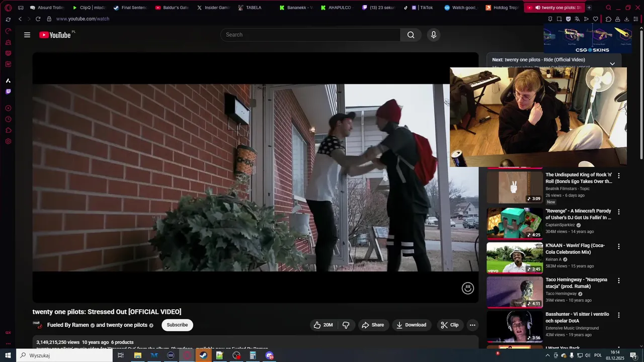
Task: Open Fueled By Ramen channel link
Action: [x=68, y=325]
